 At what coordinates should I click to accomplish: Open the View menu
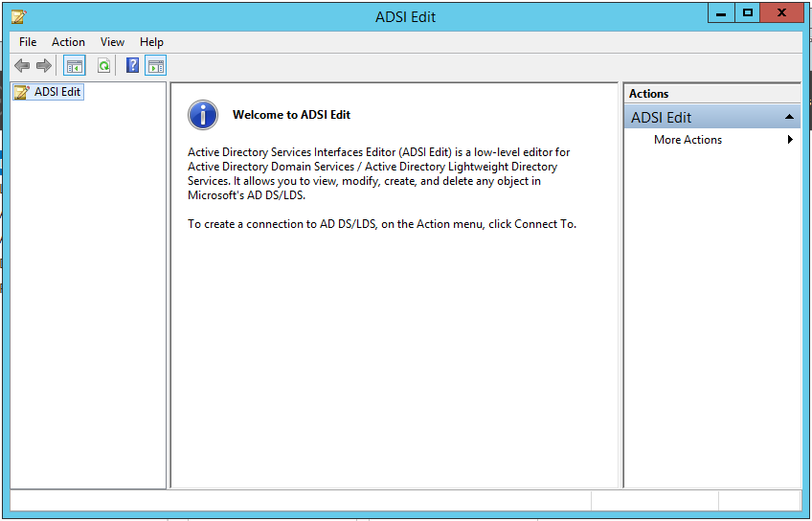pos(112,42)
